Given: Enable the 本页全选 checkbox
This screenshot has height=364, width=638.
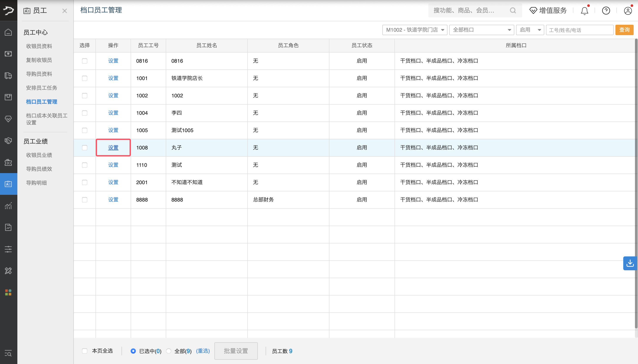Looking at the screenshot, I should click(85, 351).
